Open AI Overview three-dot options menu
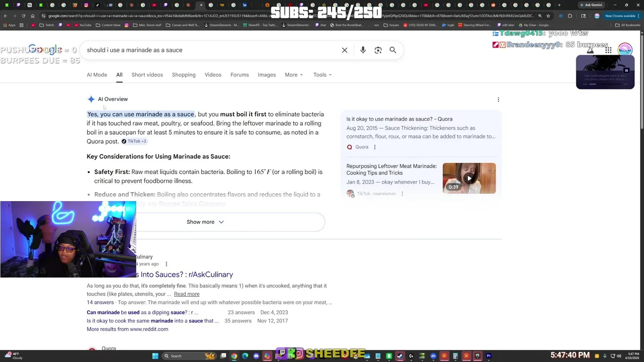 tap(498, 100)
